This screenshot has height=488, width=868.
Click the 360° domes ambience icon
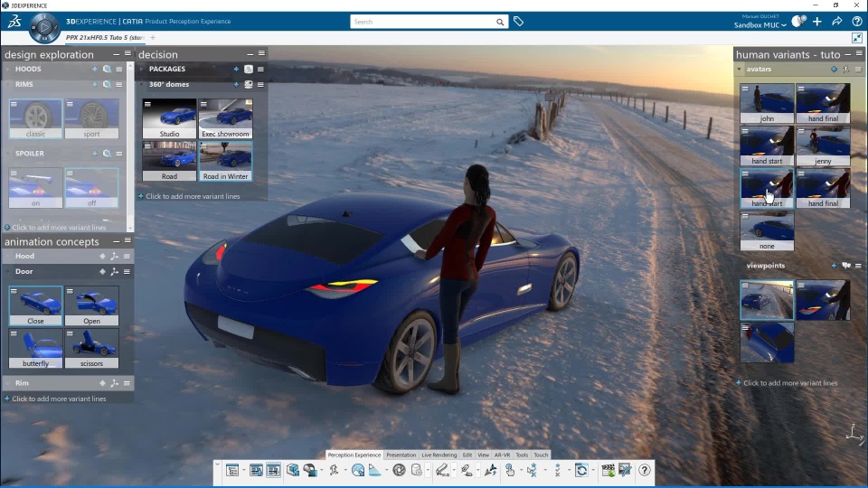click(x=249, y=85)
